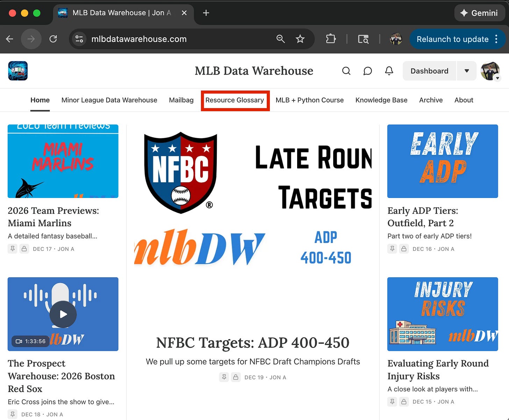Open the chat bubble icon
The width and height of the screenshot is (509, 420).
(x=367, y=71)
